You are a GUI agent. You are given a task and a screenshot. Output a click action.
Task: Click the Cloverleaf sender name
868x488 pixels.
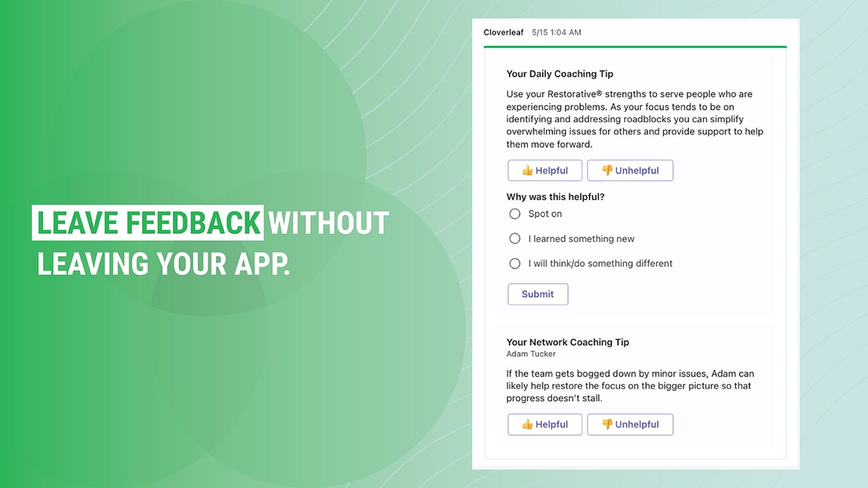(503, 32)
